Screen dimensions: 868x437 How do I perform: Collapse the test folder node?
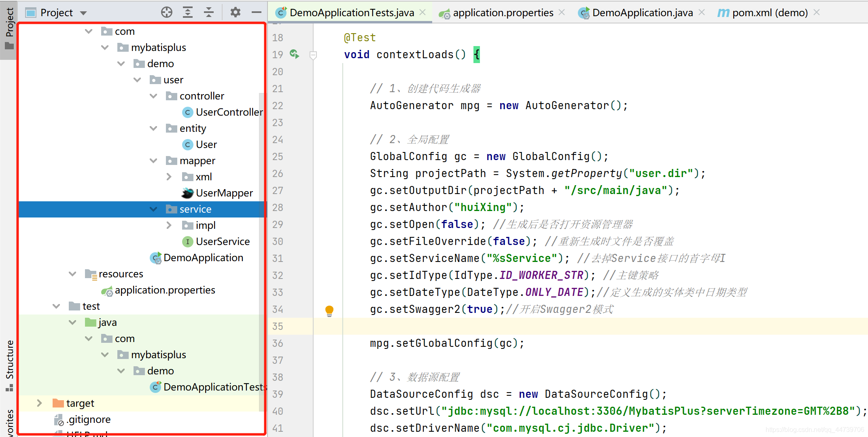[x=56, y=306]
